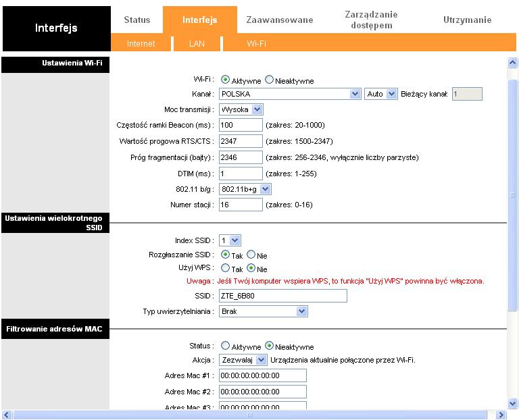The height and width of the screenshot is (420, 519).
Task: Click the vertical scrollbar up arrow
Action: click(x=512, y=63)
